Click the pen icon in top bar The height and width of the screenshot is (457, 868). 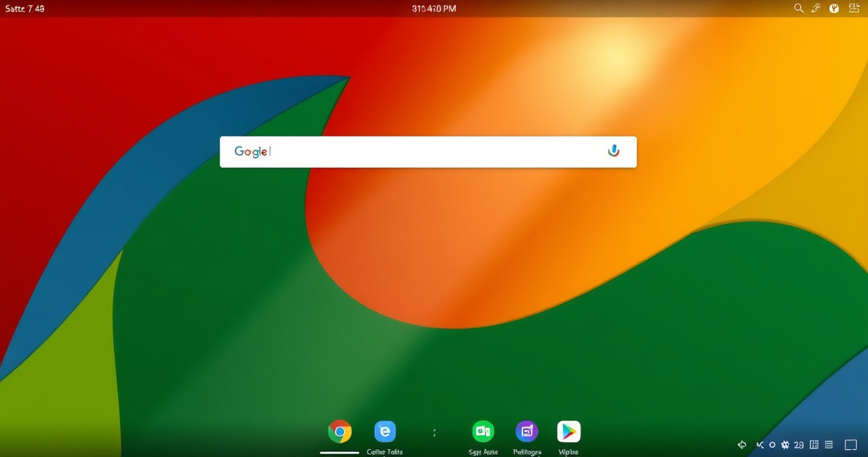[x=817, y=9]
